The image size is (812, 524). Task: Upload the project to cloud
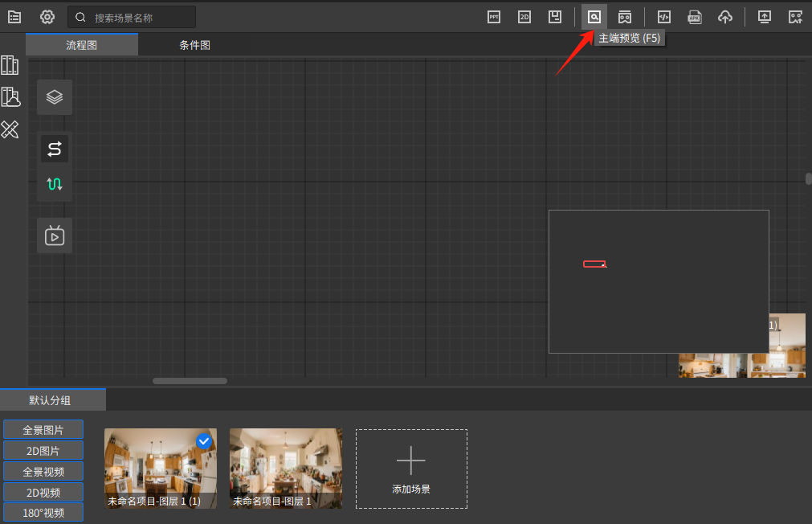click(724, 16)
